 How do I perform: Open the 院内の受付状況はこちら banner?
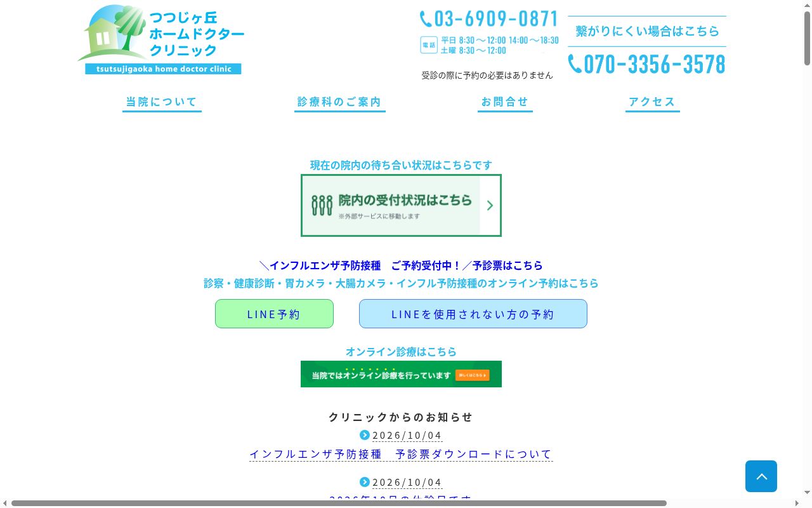pos(401,205)
